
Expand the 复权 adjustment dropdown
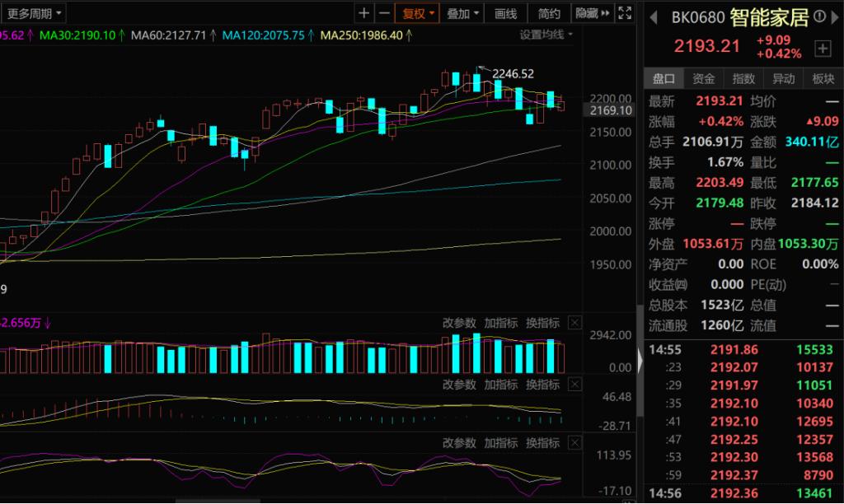(x=420, y=13)
